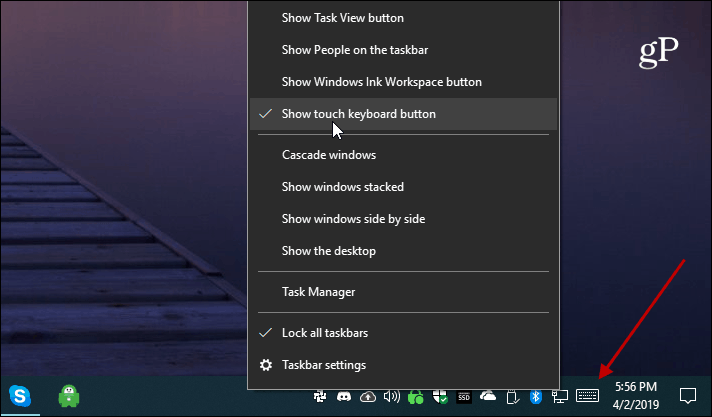Screen dimensions: 712x417
Task: Open Skype from the taskbar
Action: coord(20,396)
